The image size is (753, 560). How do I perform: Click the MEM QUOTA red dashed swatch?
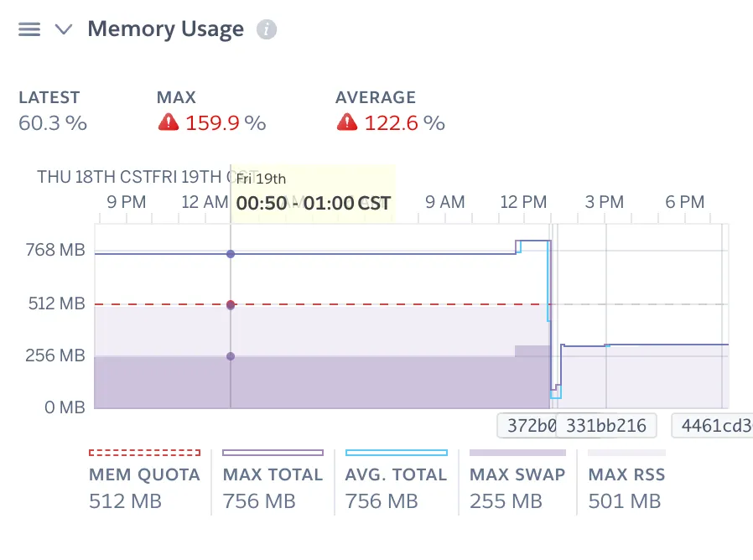144,453
